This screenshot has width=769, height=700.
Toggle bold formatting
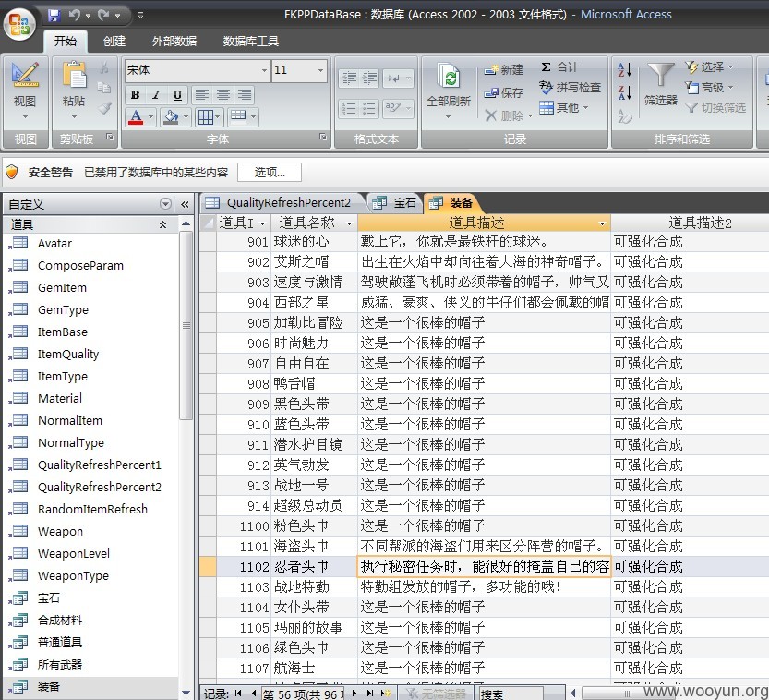pos(136,95)
